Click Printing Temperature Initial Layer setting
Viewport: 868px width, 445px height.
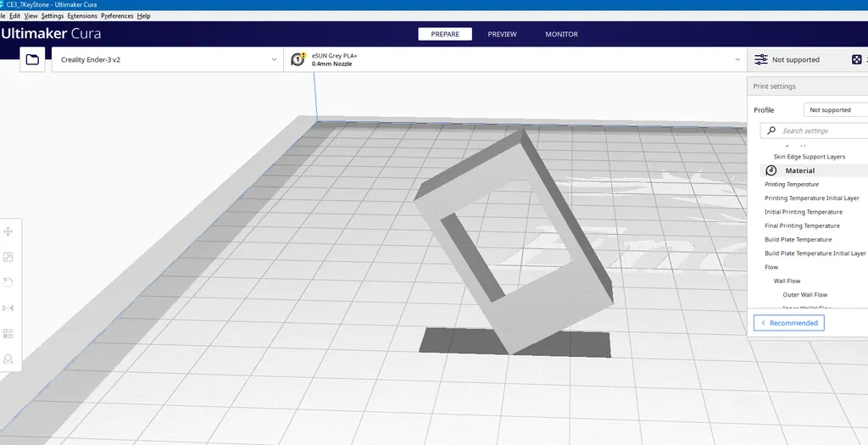(x=812, y=198)
